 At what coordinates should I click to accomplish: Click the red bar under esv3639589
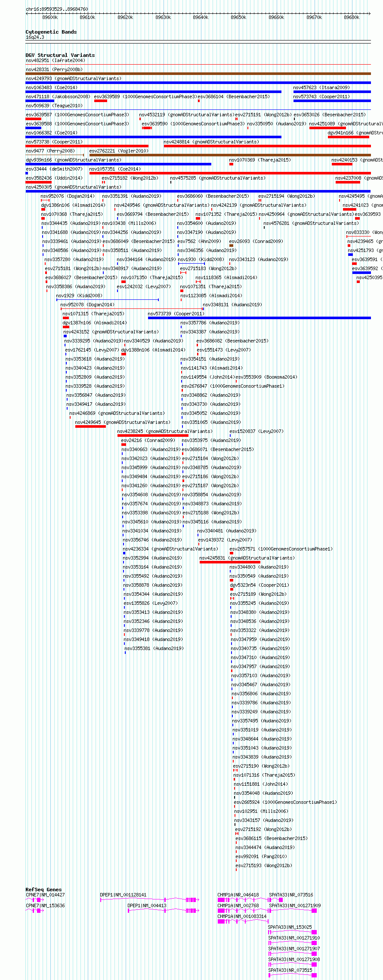(x=101, y=101)
